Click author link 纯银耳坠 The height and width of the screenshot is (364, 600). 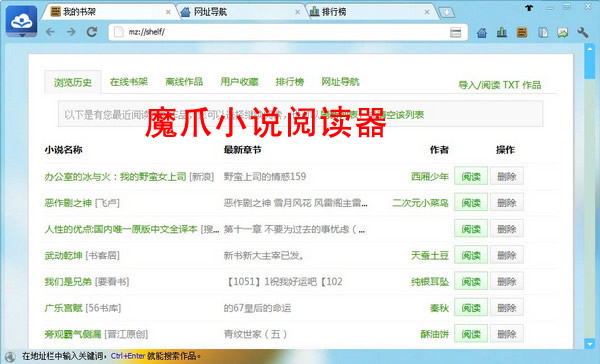click(x=429, y=282)
